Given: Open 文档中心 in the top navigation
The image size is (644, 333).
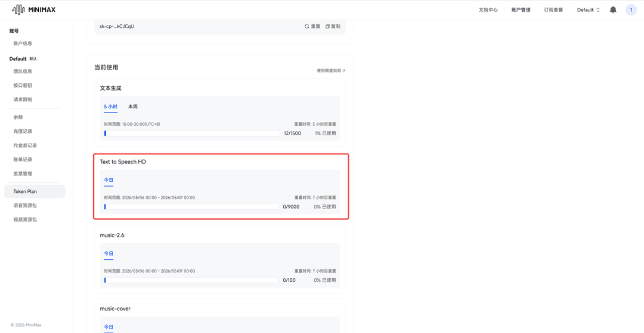Looking at the screenshot, I should pos(488,10).
